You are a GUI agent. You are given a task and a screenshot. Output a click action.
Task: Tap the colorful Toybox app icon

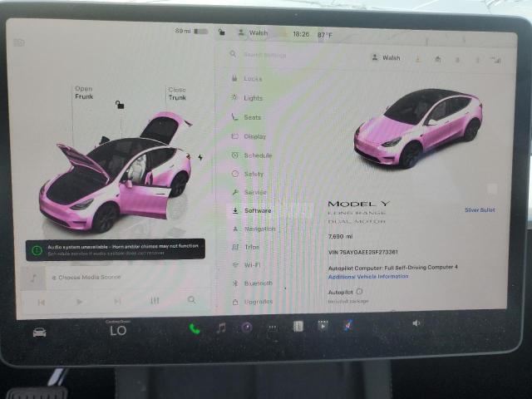click(347, 326)
